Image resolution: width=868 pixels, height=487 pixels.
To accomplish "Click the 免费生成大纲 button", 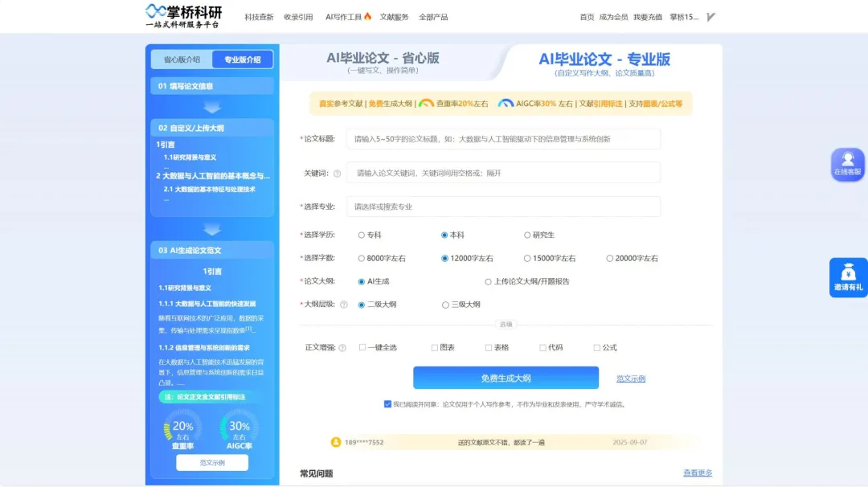I will point(506,378).
